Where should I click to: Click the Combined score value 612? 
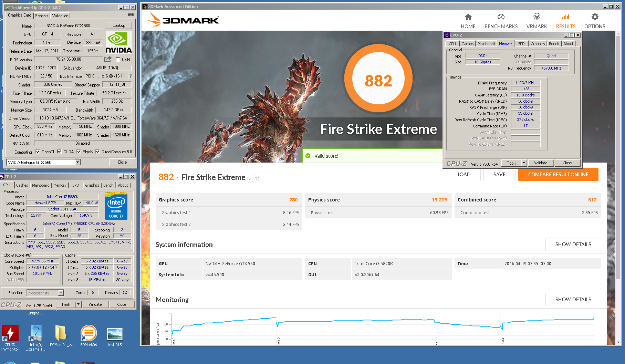[592, 200]
